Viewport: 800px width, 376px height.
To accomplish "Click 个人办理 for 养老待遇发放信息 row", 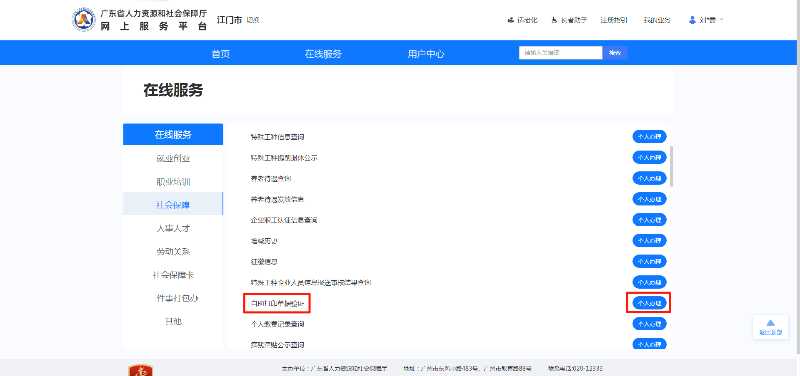I will [649, 199].
